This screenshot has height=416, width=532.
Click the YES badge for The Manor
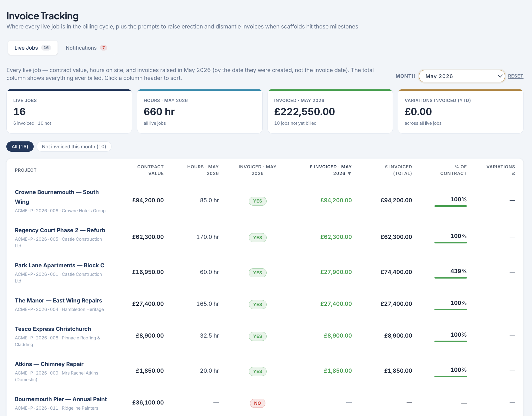point(258,305)
